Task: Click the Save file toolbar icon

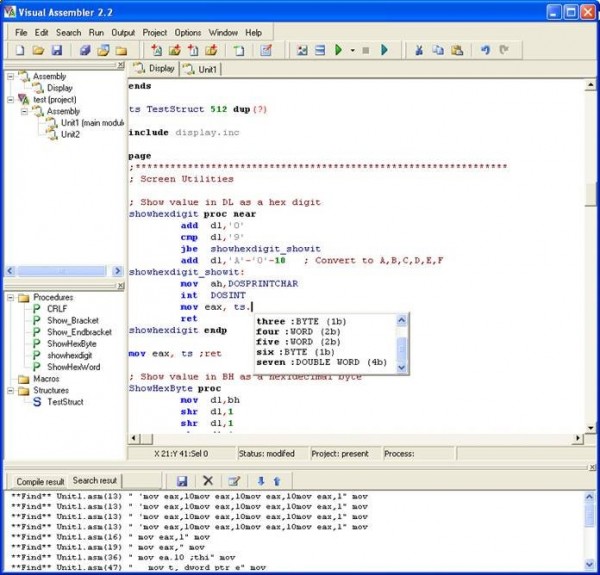Action: [x=56, y=50]
